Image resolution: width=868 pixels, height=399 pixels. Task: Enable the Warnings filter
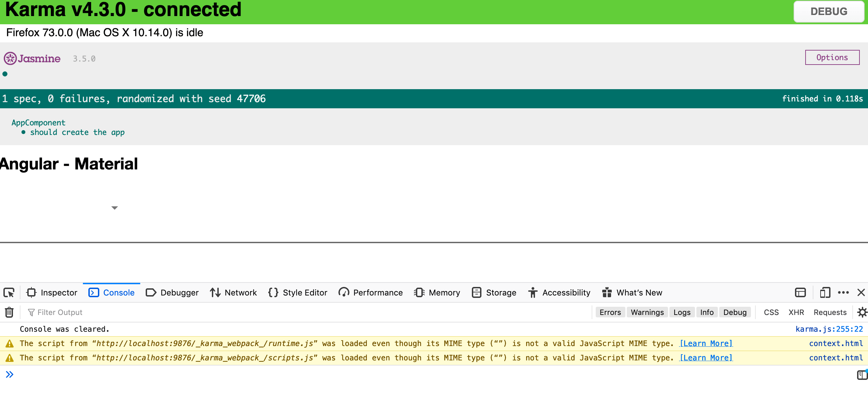click(x=647, y=312)
